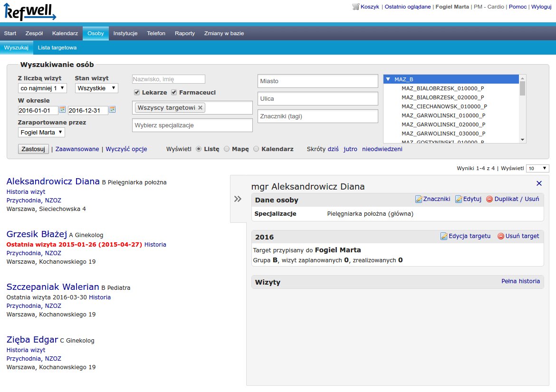556x392 pixels.
Task: Click the end date field 2016-12-31
Action: (x=88, y=111)
